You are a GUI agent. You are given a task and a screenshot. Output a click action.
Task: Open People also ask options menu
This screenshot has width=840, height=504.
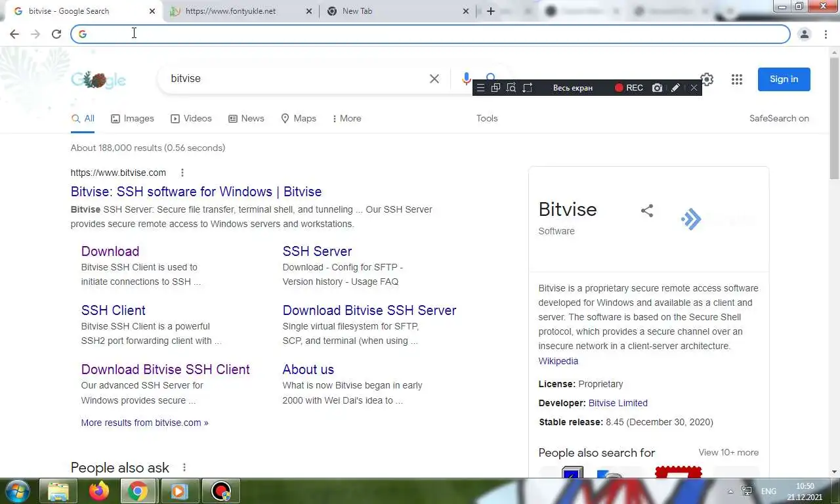184,467
